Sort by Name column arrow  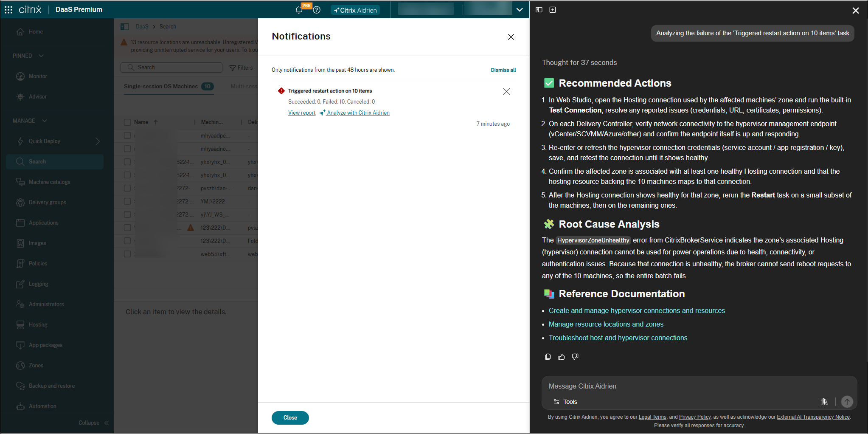click(x=156, y=122)
